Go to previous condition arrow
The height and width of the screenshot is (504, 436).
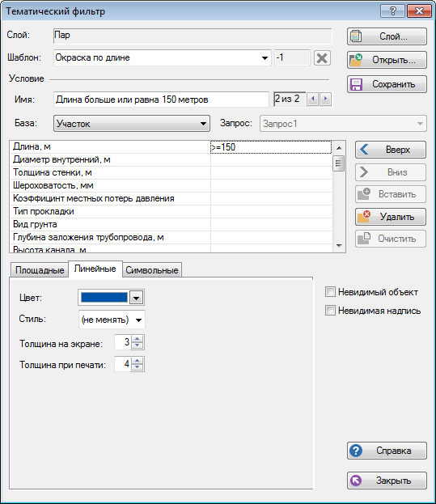point(312,99)
